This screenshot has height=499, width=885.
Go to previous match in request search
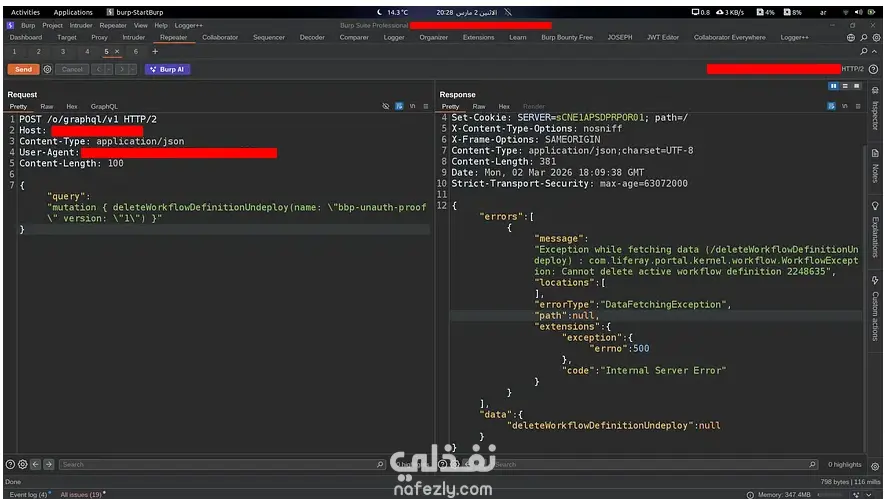point(36,464)
